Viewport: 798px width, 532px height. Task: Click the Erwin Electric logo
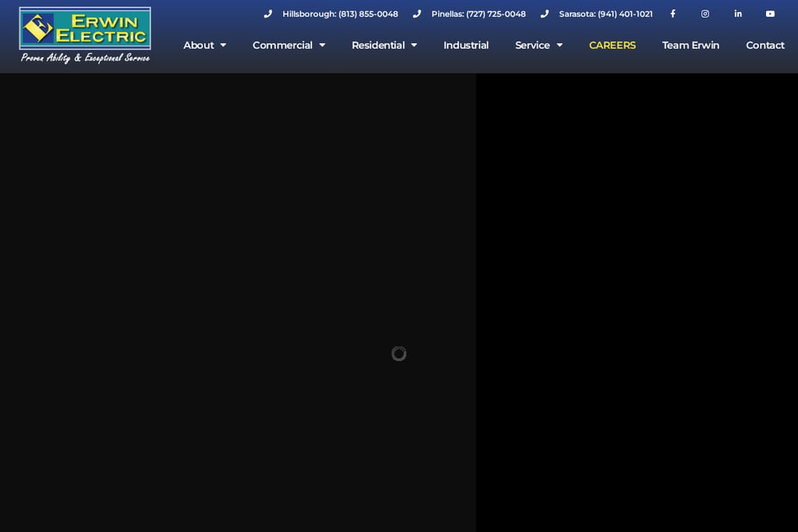coord(85,36)
